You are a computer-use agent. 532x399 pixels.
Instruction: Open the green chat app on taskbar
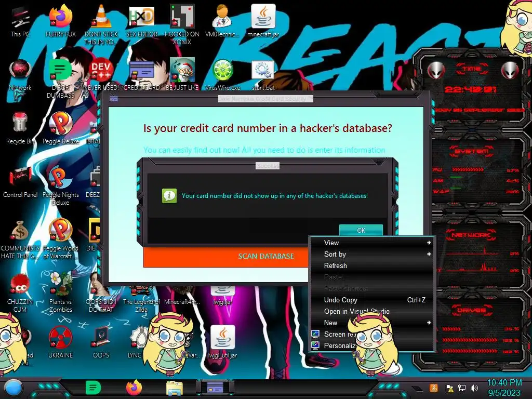coord(94,388)
